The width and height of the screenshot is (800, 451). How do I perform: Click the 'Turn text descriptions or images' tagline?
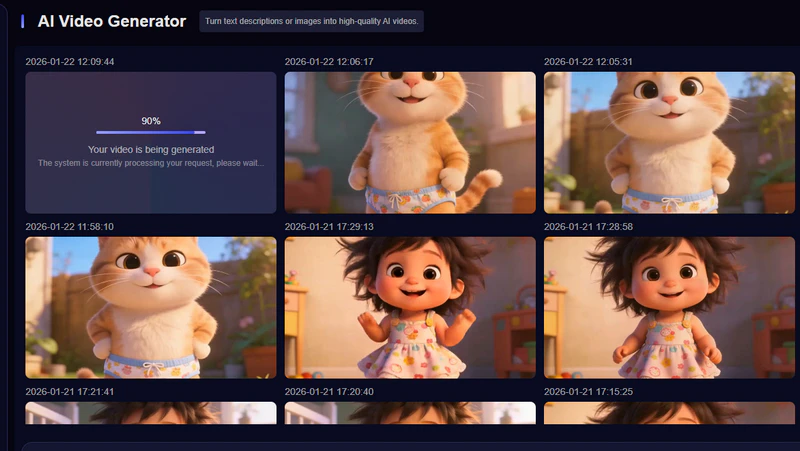[x=311, y=21]
